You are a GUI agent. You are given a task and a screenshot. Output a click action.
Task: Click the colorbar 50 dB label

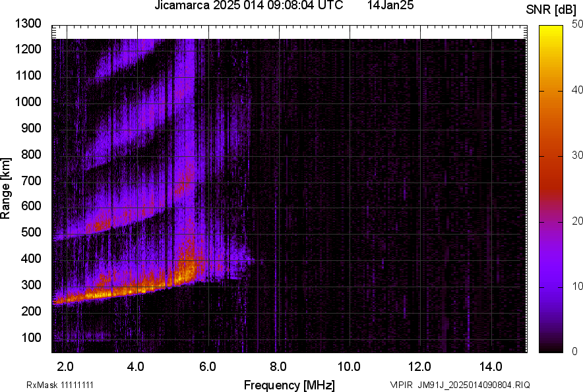pyautogui.click(x=578, y=24)
